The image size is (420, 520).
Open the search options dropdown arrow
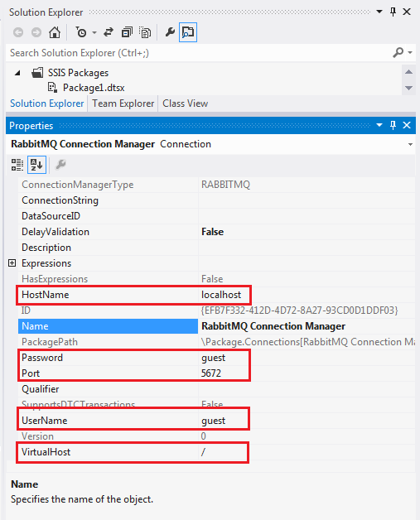coord(410,52)
